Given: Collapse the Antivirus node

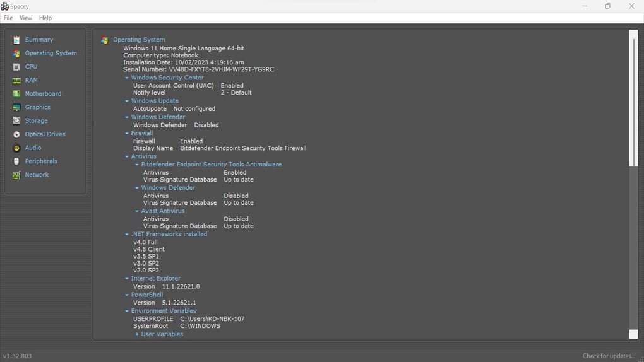Looking at the screenshot, I should [x=127, y=156].
